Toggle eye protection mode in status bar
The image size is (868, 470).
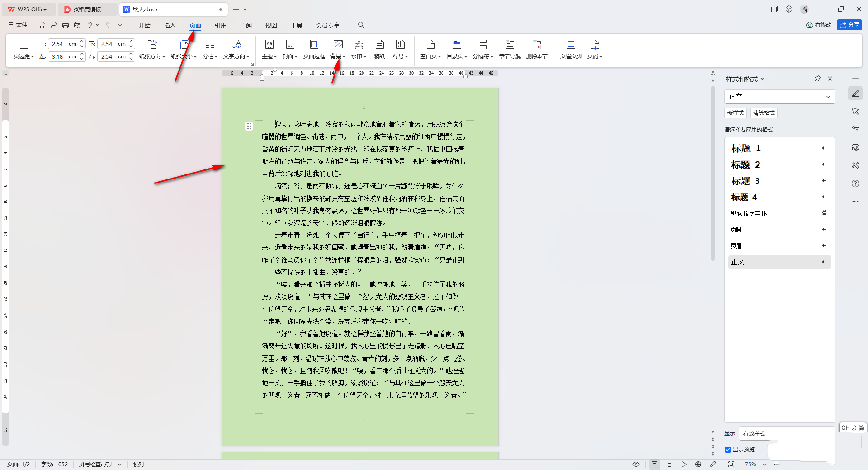pos(636,465)
